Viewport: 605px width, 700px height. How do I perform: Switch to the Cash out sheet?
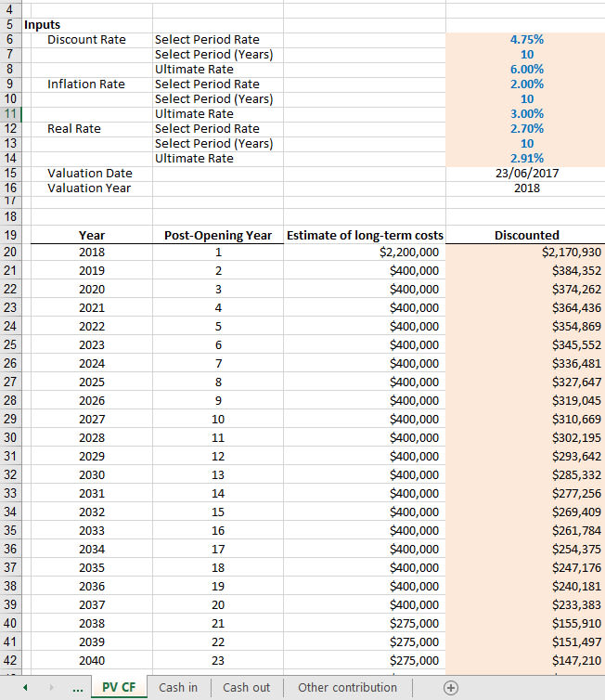pyautogui.click(x=246, y=688)
